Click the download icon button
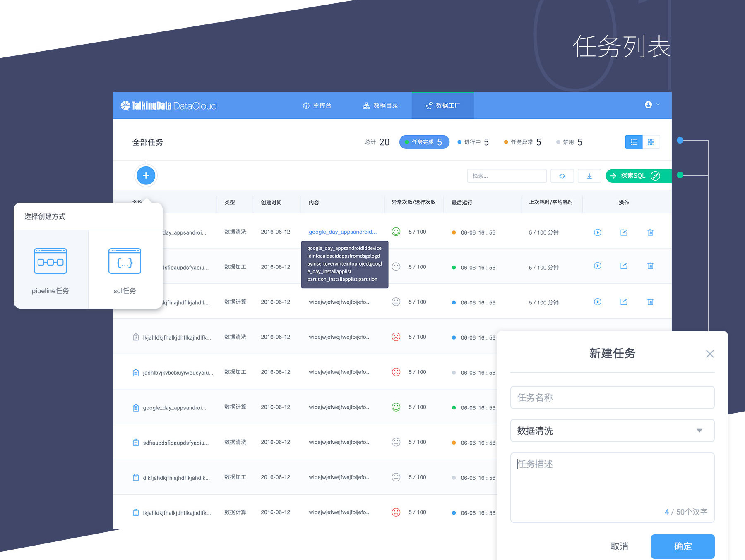This screenshot has height=560, width=745. (589, 176)
